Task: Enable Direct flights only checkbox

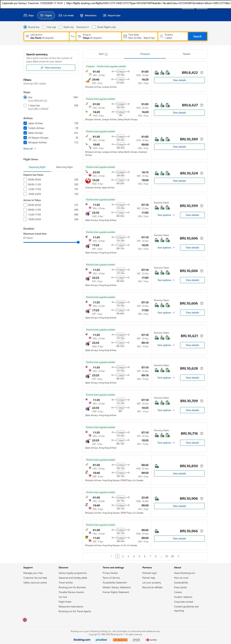Action: [94, 27]
